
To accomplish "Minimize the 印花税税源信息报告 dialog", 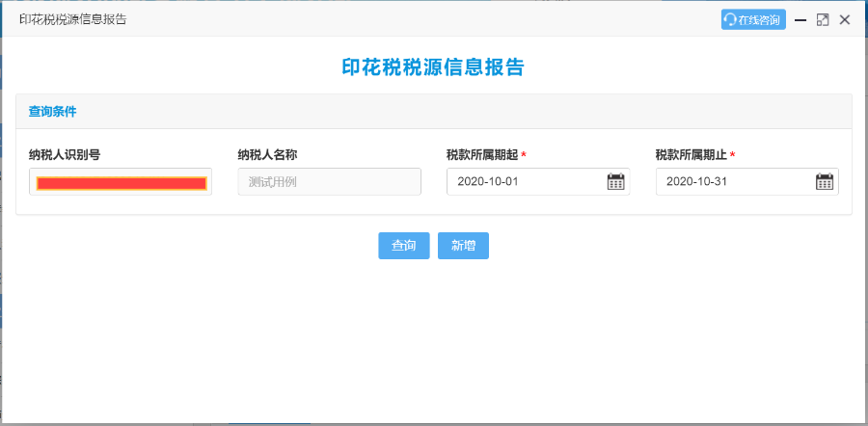I will tap(800, 20).
